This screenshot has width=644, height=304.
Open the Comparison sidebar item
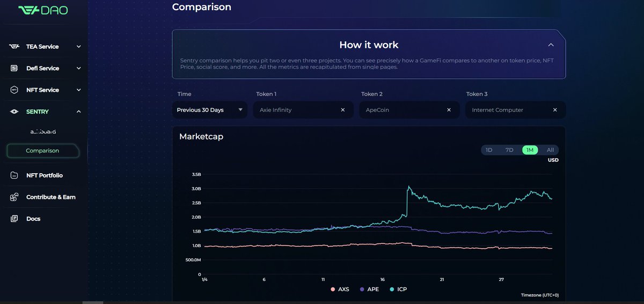(x=42, y=151)
